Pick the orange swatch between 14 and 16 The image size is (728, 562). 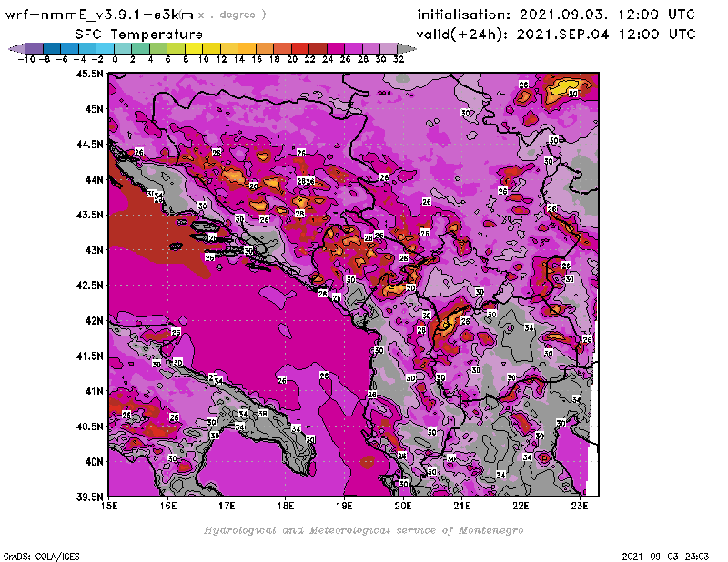pos(247,48)
